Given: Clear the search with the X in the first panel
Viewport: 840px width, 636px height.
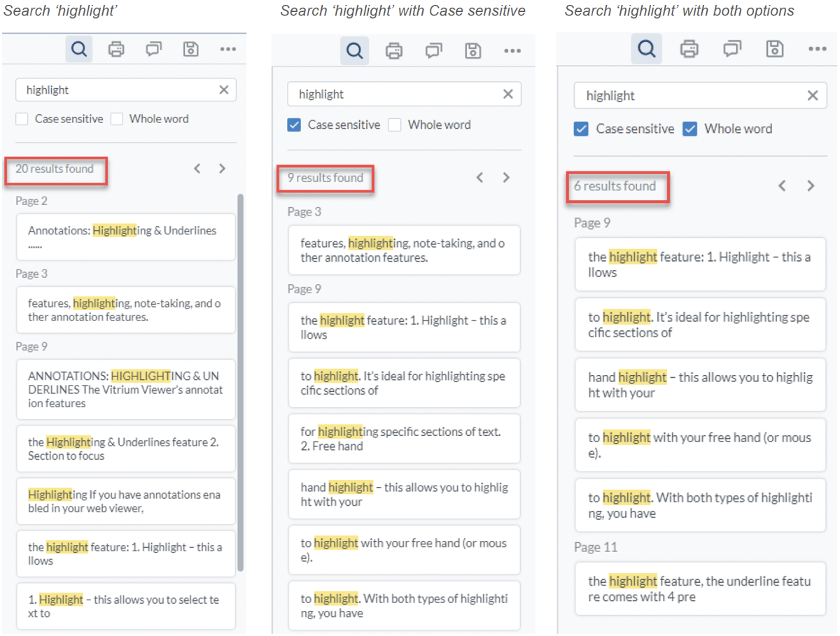Looking at the screenshot, I should point(223,90).
